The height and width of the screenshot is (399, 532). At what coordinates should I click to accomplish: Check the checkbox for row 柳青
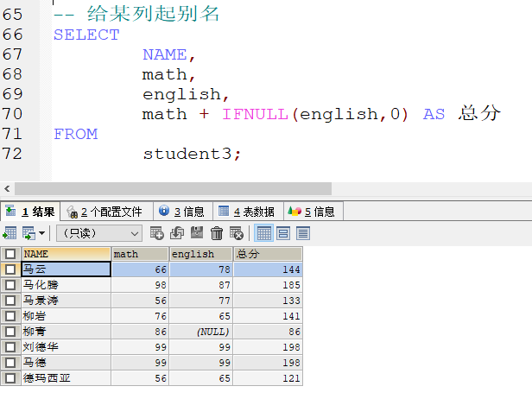click(10, 332)
